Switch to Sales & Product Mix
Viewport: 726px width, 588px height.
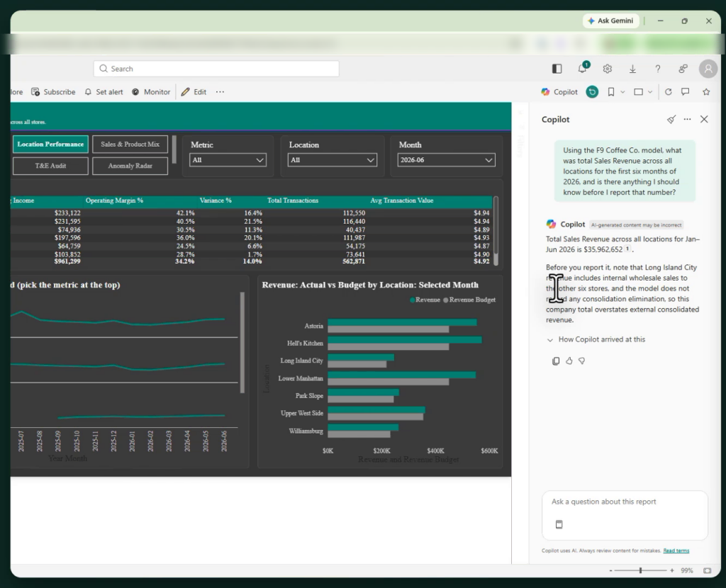pos(130,145)
